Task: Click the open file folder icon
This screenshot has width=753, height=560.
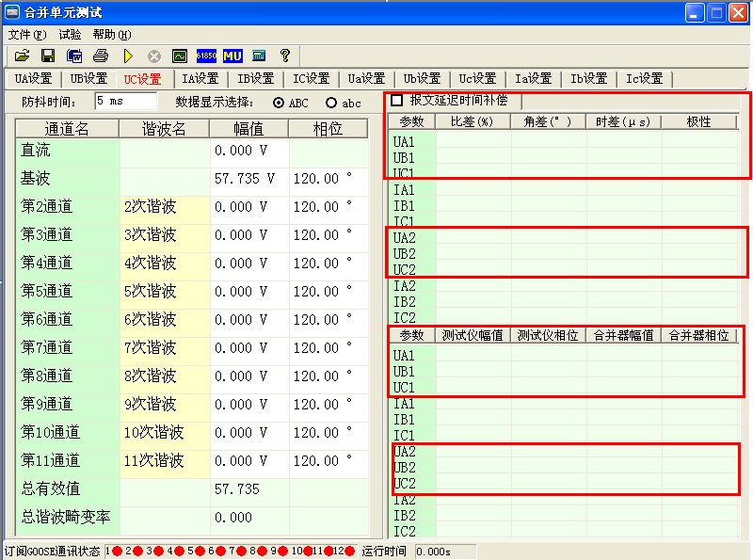Action: [x=22, y=56]
